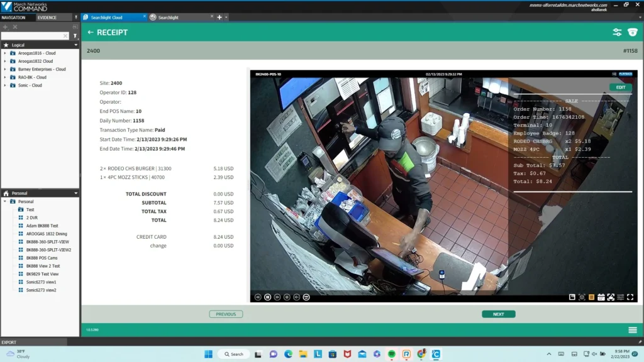The height and width of the screenshot is (362, 644).
Task: Pause the video playback
Action: (x=267, y=297)
